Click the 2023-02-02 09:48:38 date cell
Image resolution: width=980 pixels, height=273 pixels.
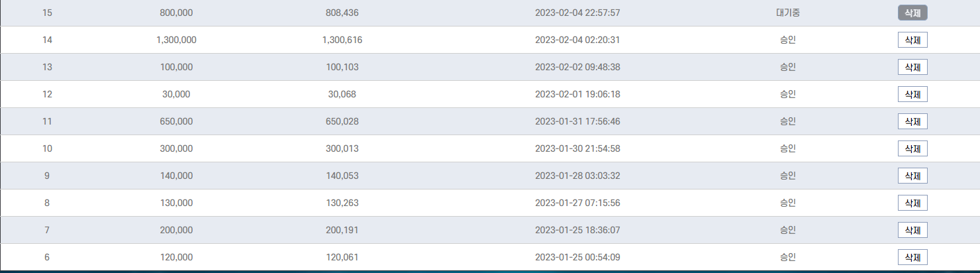coord(577,67)
